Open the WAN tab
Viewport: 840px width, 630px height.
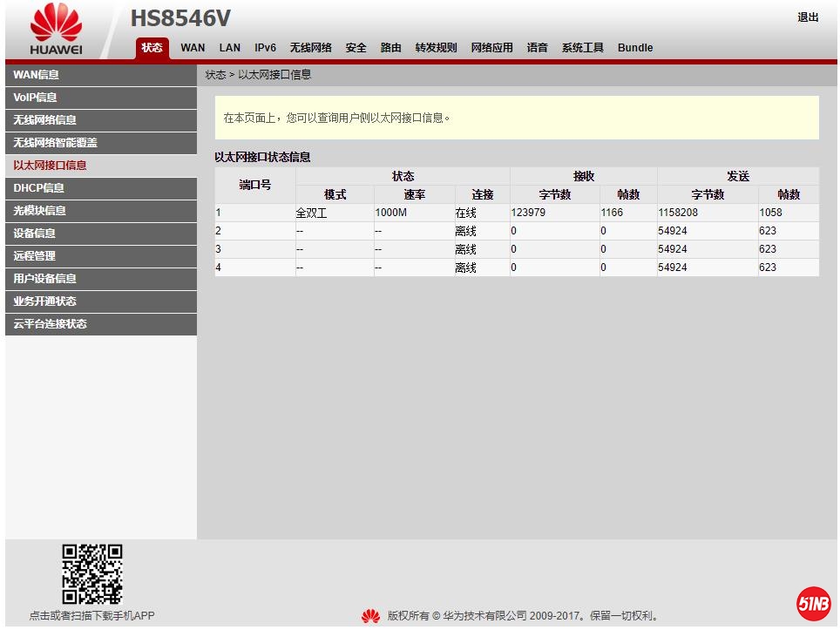point(193,48)
